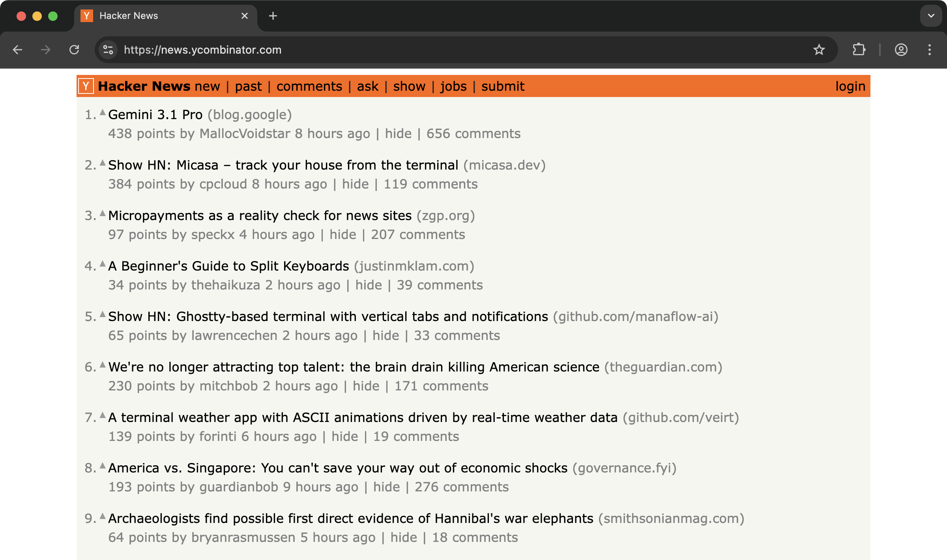Image resolution: width=947 pixels, height=560 pixels.
Task: Open 656 comments on Gemini story
Action: tap(473, 134)
